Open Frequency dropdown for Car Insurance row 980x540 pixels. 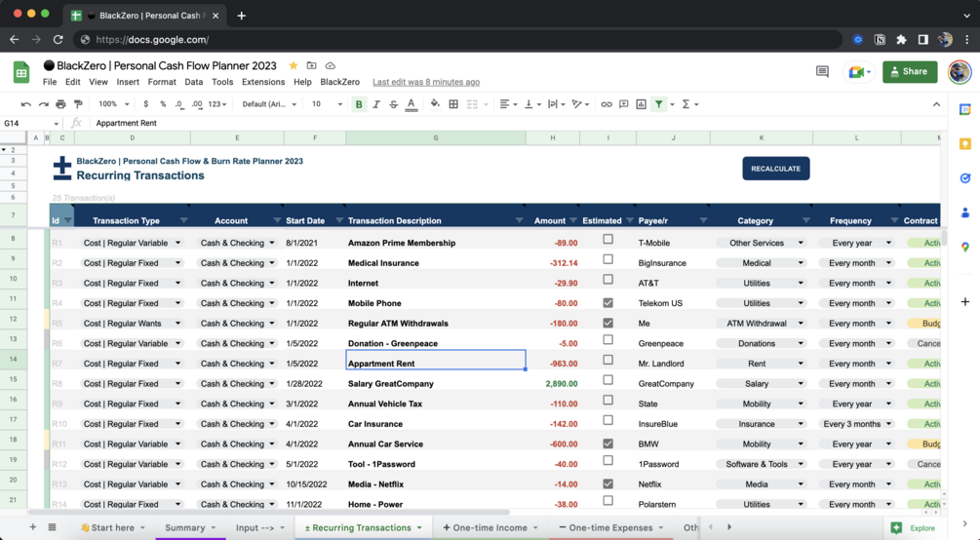coord(888,424)
